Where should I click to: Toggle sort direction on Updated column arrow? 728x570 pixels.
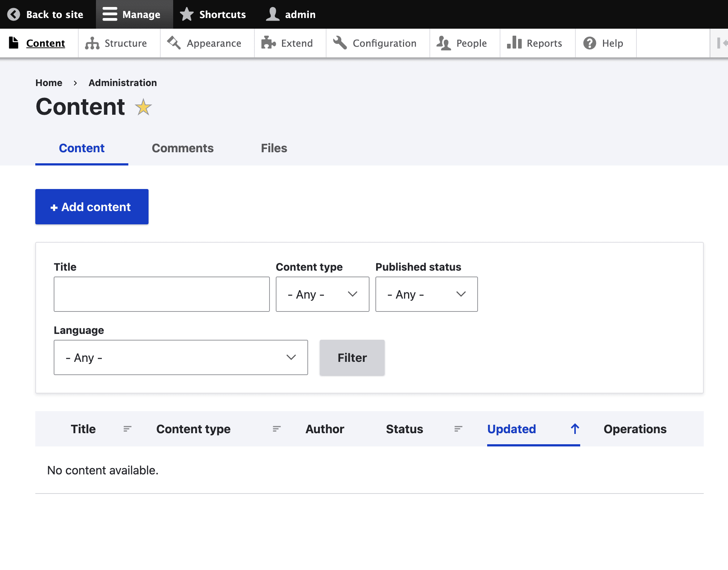(575, 428)
